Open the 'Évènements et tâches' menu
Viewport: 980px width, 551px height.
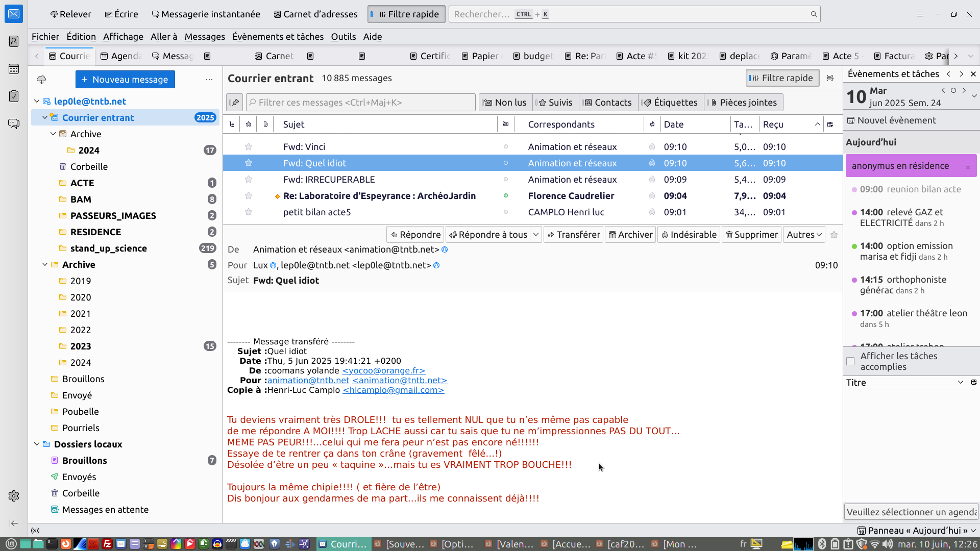click(278, 37)
